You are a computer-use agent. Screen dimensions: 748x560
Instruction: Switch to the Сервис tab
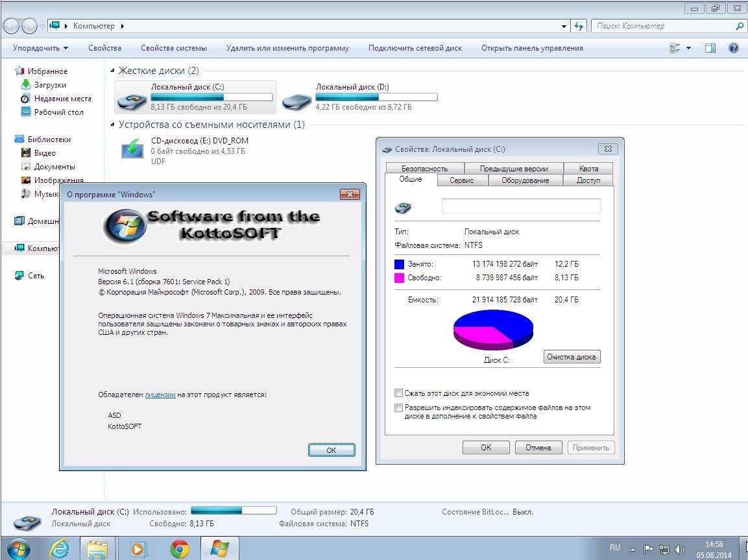462,180
